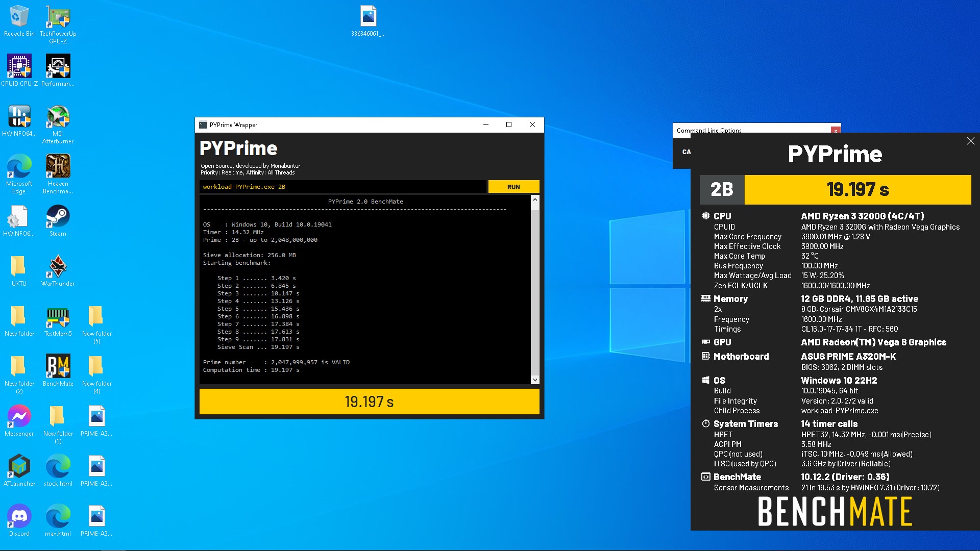
Task: Launch the Microsoft Edge desktop shortcut
Action: click(x=19, y=174)
